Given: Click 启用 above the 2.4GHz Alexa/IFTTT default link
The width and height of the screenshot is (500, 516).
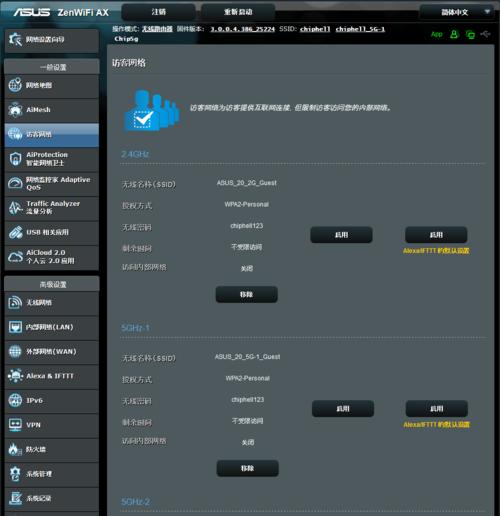Looking at the screenshot, I should click(x=436, y=235).
